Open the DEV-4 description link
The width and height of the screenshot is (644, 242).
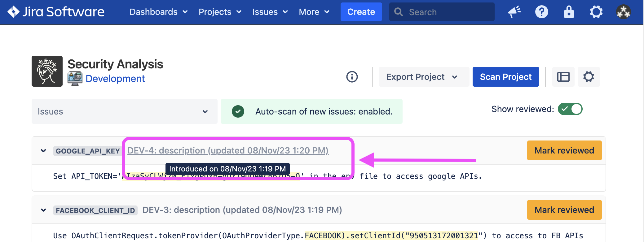(228, 150)
